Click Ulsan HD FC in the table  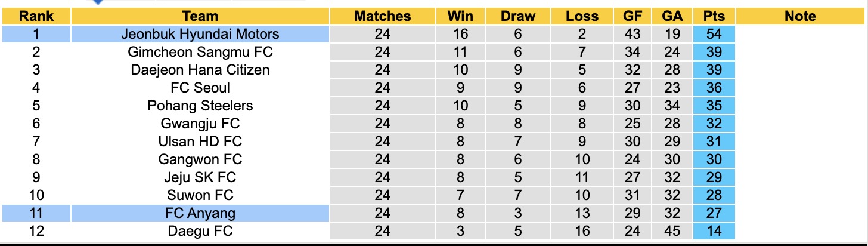click(200, 142)
